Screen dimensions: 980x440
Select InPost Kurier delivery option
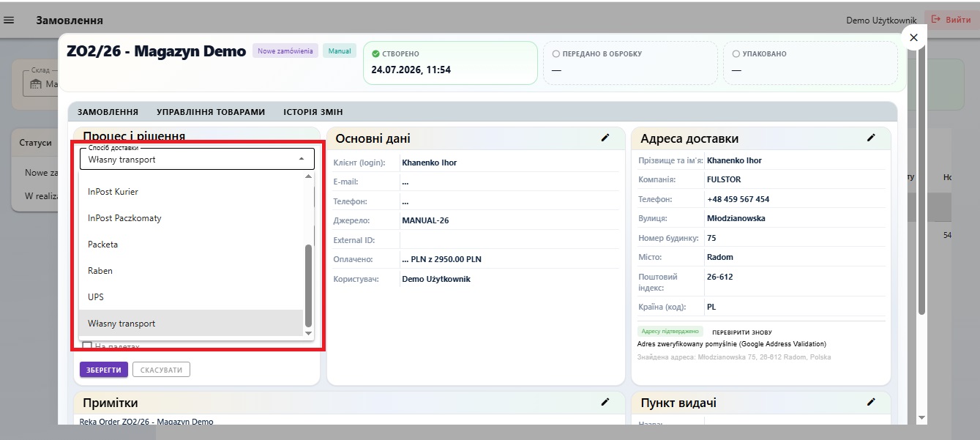click(190, 192)
